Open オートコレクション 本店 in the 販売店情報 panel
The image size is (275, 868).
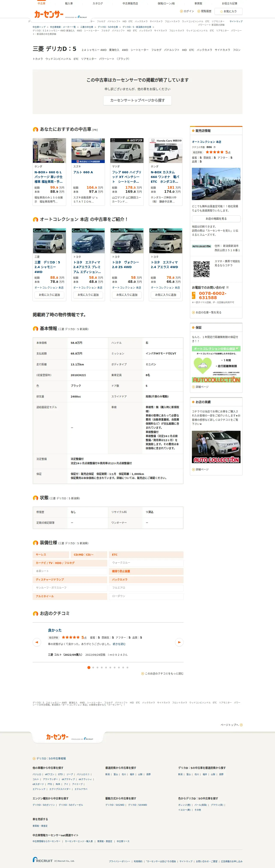206,142
